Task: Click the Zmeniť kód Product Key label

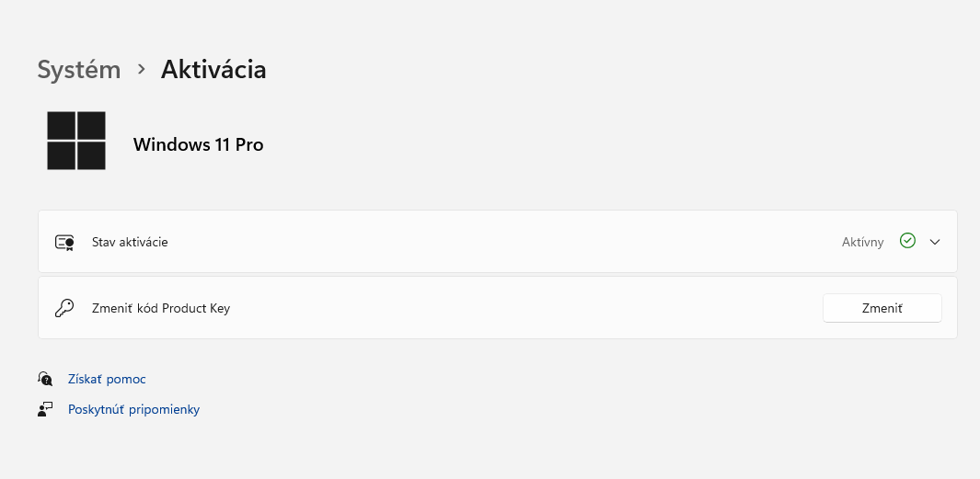Action: (x=161, y=309)
